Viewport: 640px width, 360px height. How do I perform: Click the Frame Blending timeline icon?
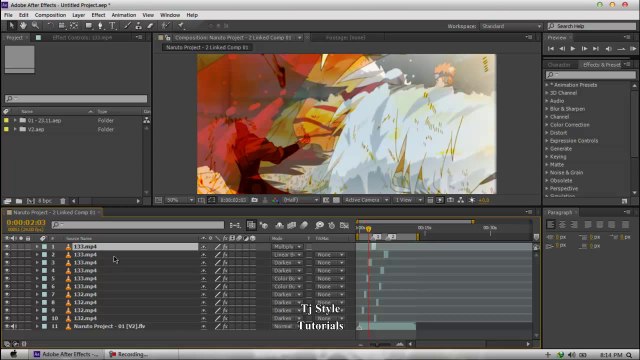(x=291, y=225)
